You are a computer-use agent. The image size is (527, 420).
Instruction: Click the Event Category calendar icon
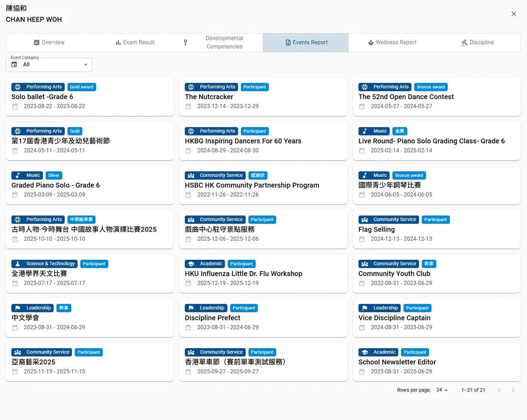click(14, 65)
